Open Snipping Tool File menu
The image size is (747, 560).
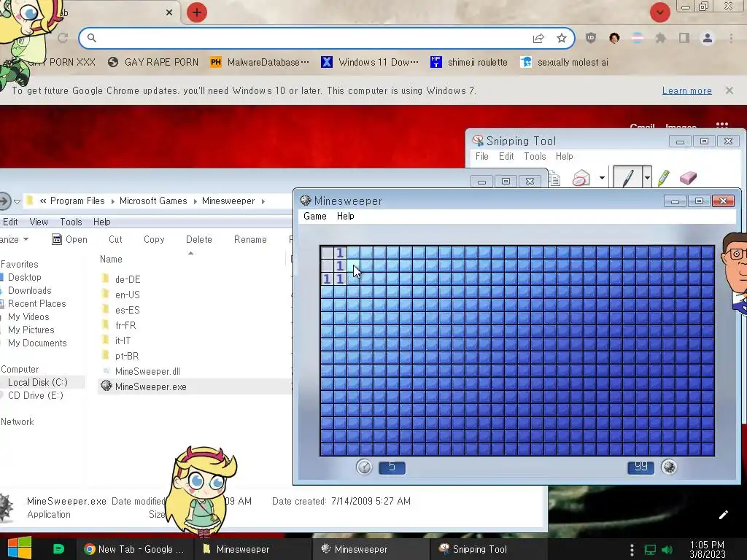pos(481,156)
